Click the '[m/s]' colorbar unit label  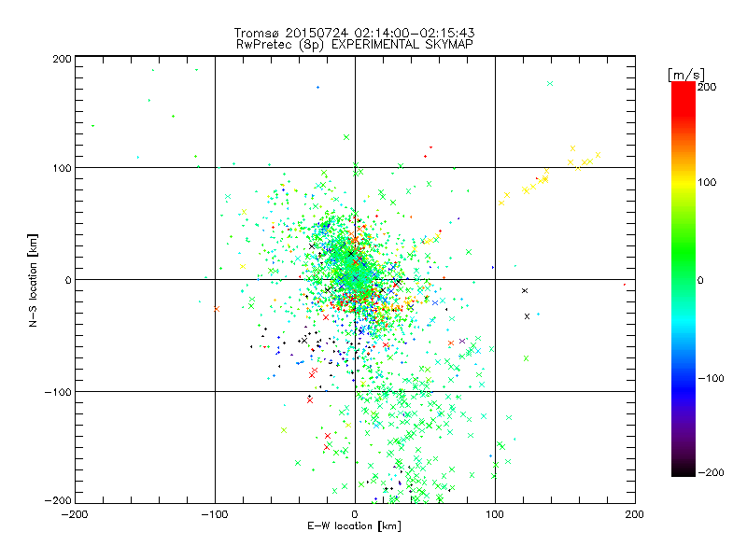point(685,75)
